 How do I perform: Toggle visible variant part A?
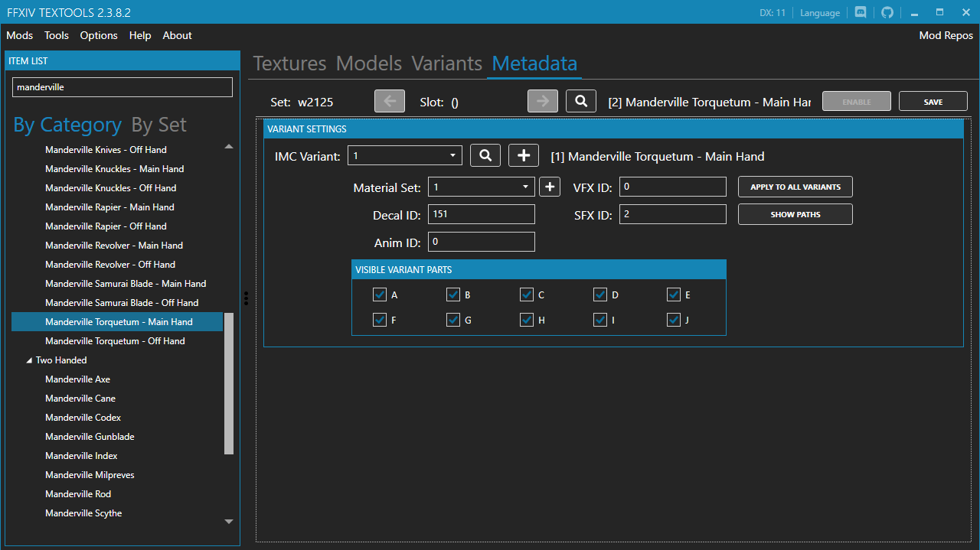[x=380, y=295]
